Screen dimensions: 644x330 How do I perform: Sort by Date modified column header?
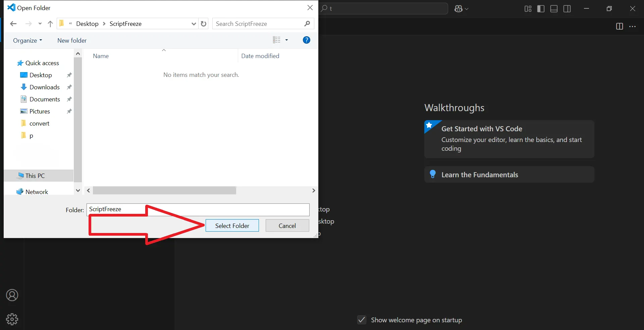(260, 56)
